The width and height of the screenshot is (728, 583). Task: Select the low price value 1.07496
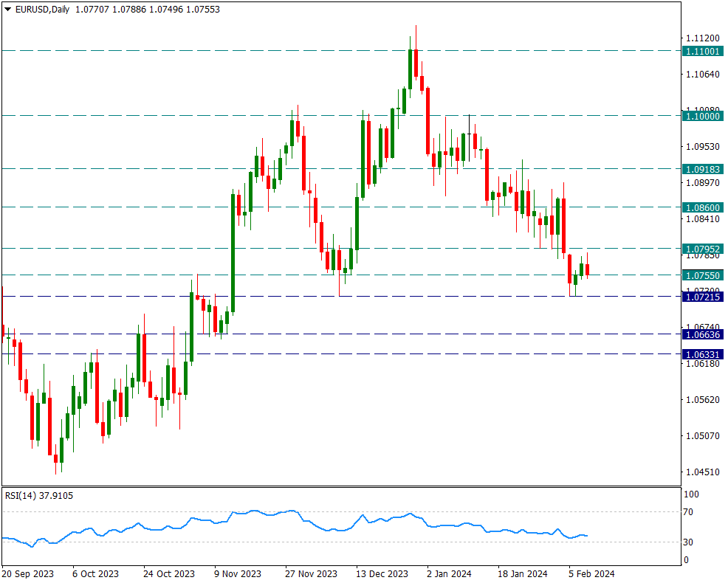point(165,10)
